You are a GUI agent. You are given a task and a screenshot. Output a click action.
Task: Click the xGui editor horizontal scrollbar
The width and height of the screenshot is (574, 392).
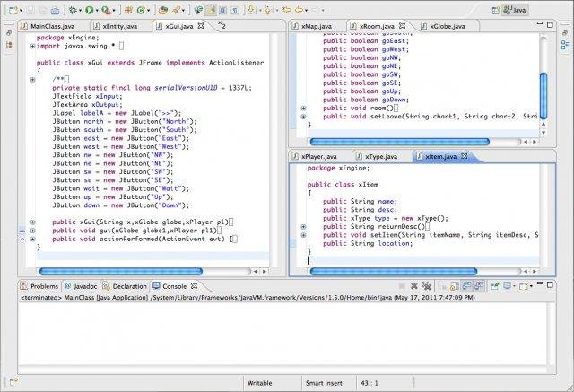coord(121,272)
